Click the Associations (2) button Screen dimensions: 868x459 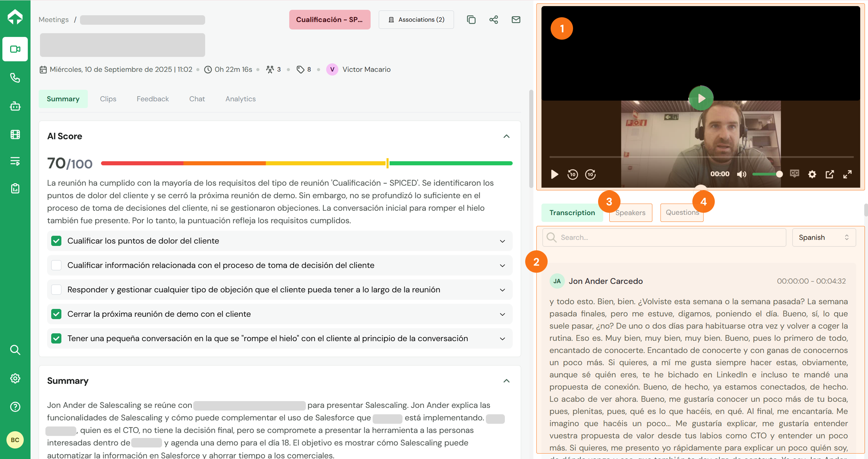(416, 20)
